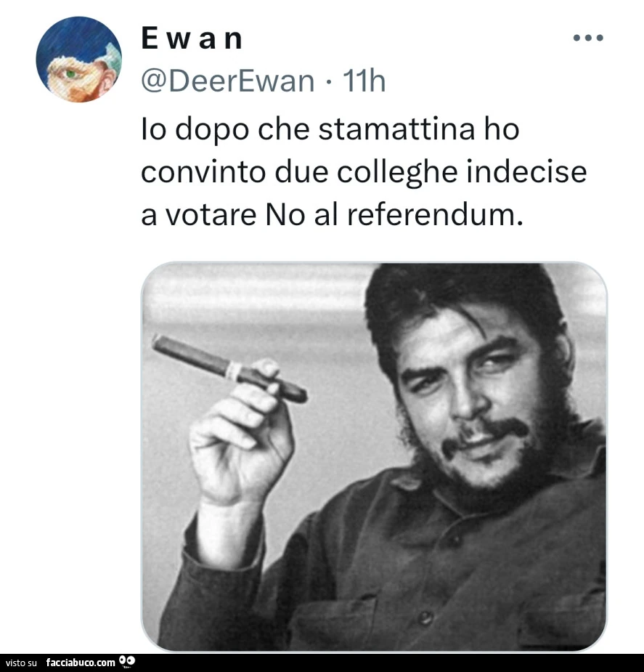644x672 pixels.
Task: Visit the facciabuco.com watermark link
Action: [81, 663]
